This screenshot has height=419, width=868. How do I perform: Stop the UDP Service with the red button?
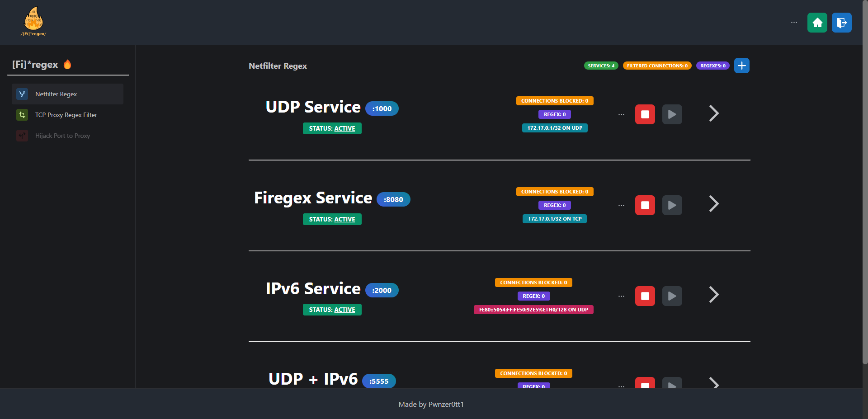coord(645,114)
